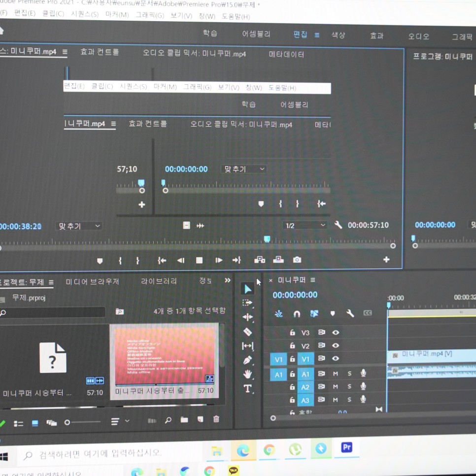
Task: Select the Razor tool
Action: 247,332
